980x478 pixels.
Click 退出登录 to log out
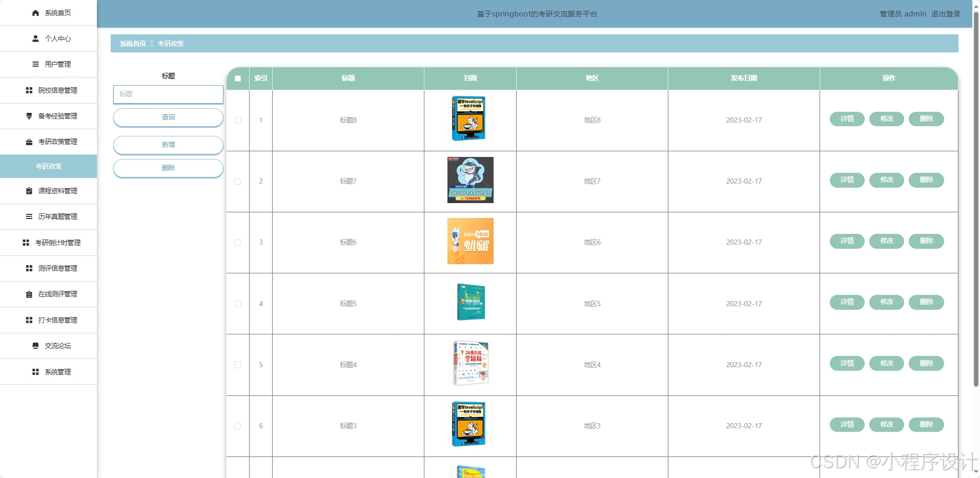pos(946,14)
